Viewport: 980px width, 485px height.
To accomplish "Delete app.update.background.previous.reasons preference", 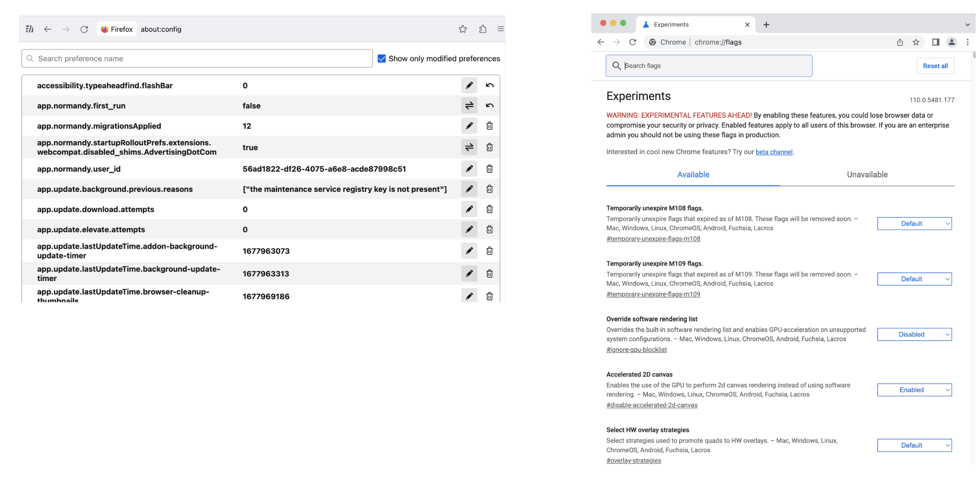I will pyautogui.click(x=490, y=189).
